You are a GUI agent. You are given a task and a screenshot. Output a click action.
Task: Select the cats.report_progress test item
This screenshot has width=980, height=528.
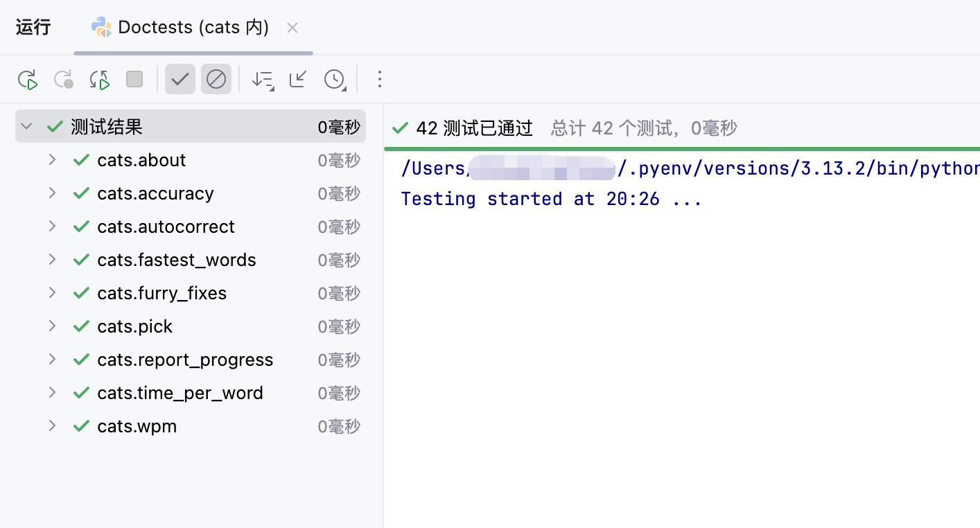coord(185,360)
